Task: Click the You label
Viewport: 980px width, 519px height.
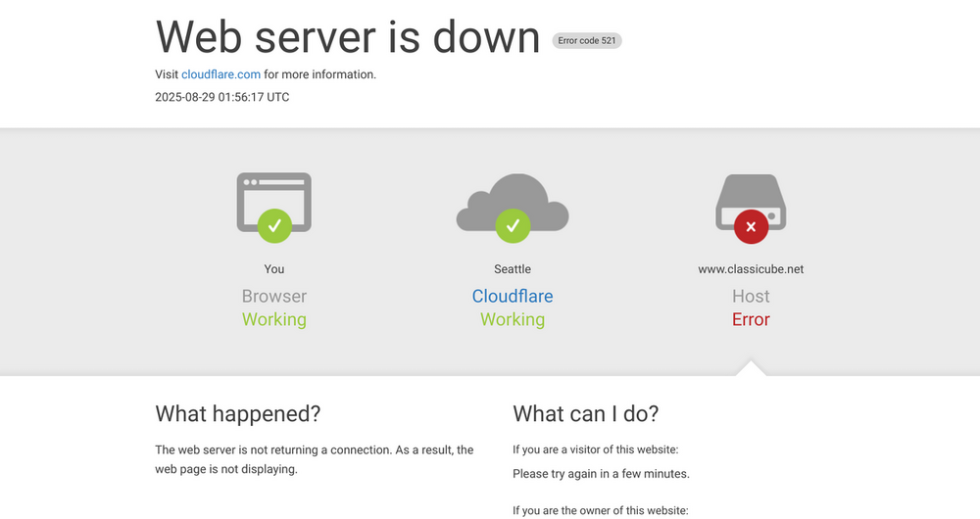Action: (x=273, y=269)
